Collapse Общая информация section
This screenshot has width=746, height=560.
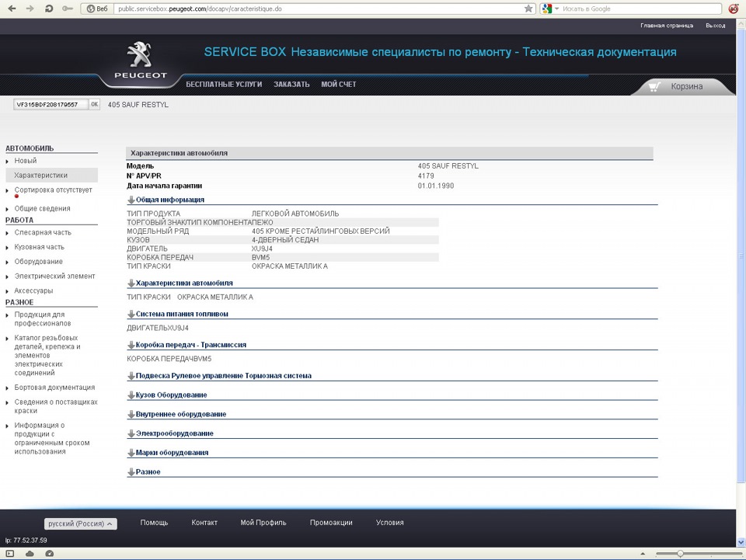click(x=166, y=200)
